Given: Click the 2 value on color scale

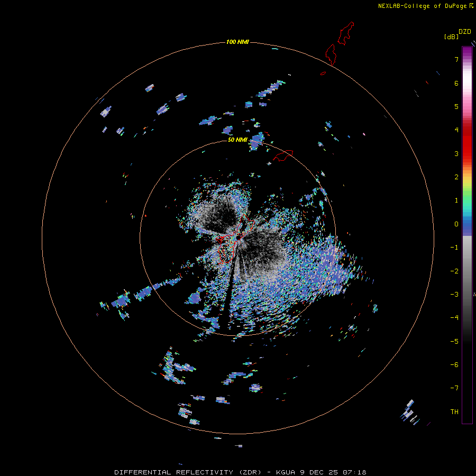Looking at the screenshot, I should pos(456,177).
